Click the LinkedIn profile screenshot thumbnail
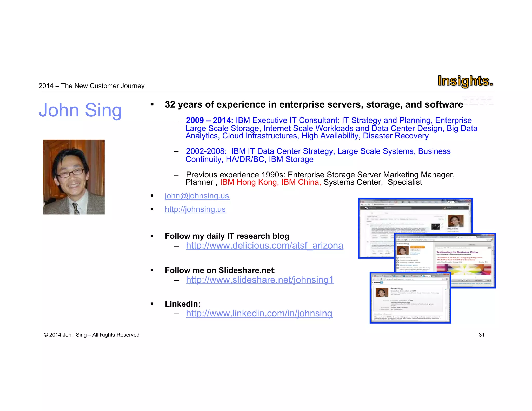The height and width of the screenshot is (411, 532). tap(410, 298)
